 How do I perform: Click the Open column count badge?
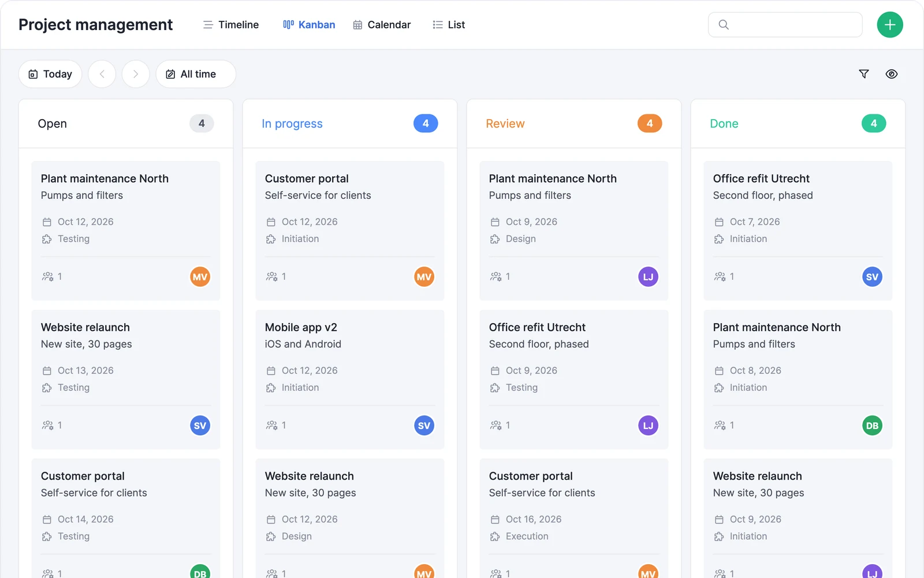point(202,123)
